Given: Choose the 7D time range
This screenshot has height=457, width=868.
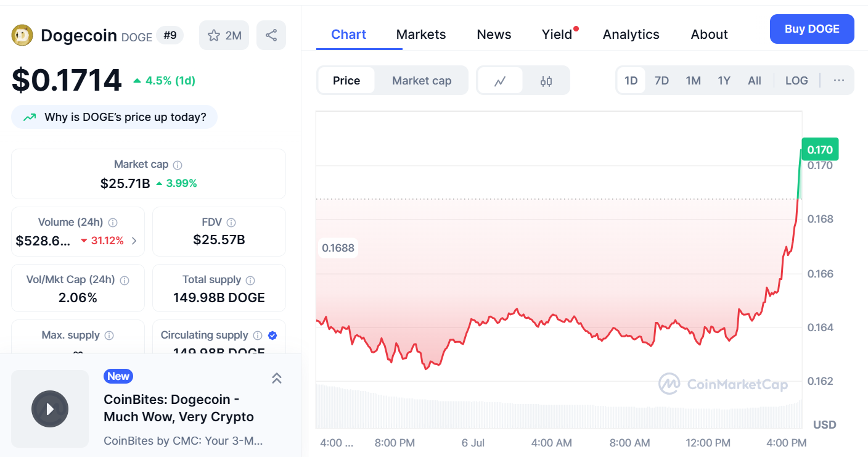Looking at the screenshot, I should (x=661, y=81).
